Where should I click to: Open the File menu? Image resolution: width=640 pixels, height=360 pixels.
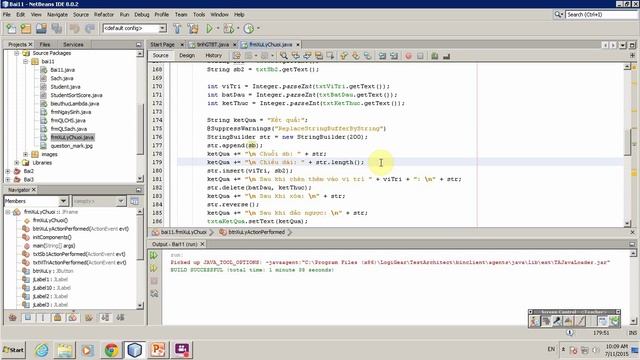pyautogui.click(x=7, y=15)
